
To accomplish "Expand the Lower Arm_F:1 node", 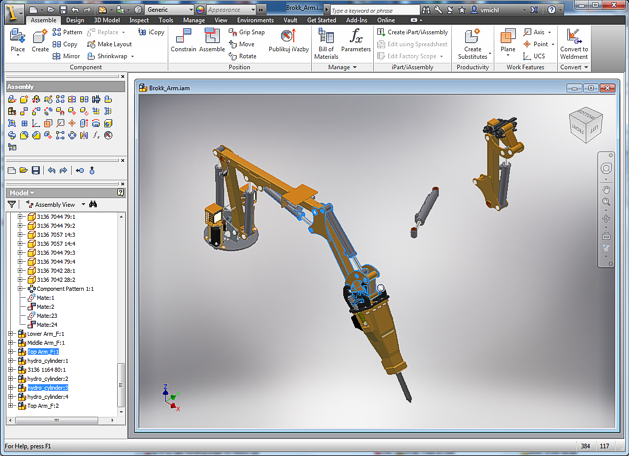I will pos(11,334).
